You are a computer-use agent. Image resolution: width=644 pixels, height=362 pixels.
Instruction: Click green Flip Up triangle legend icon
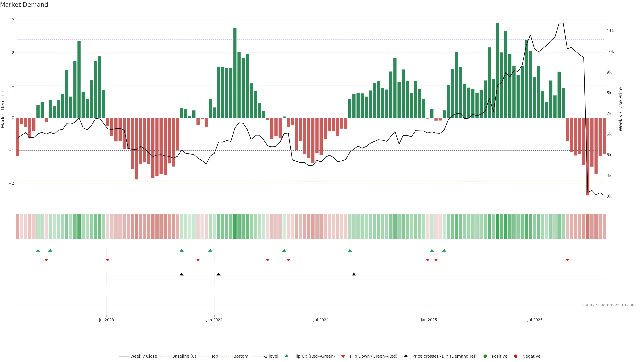(287, 356)
